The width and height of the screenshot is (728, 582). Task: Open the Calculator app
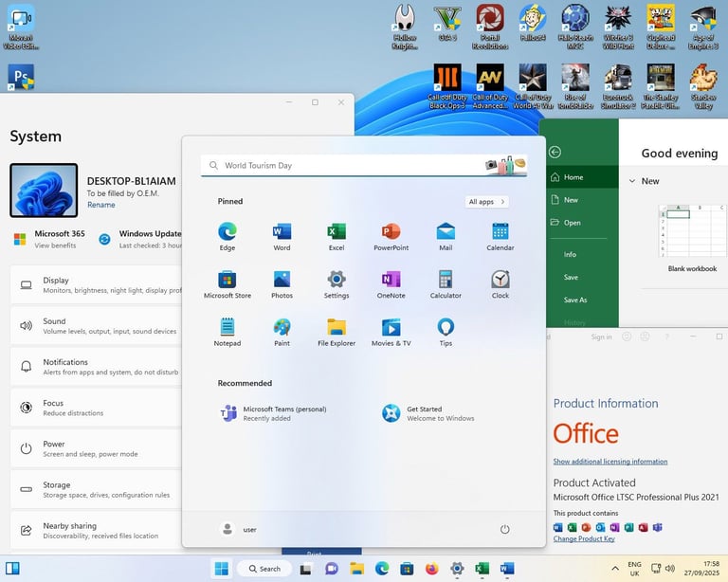(x=446, y=284)
